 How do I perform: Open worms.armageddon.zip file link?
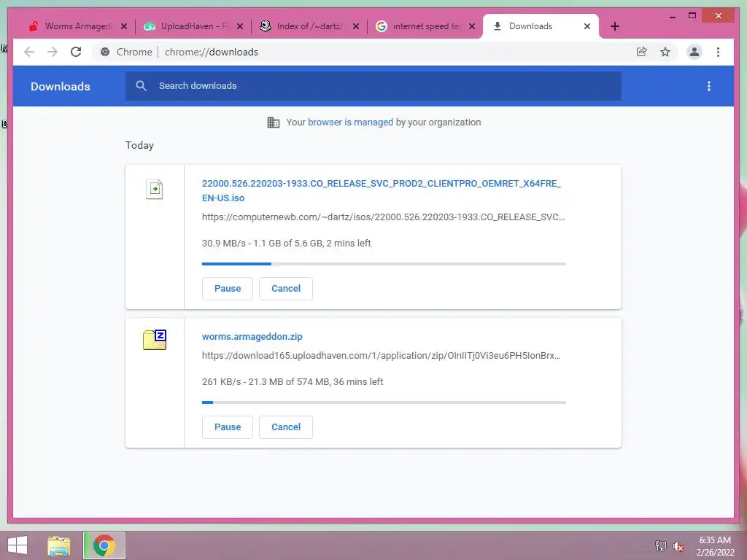[252, 337]
